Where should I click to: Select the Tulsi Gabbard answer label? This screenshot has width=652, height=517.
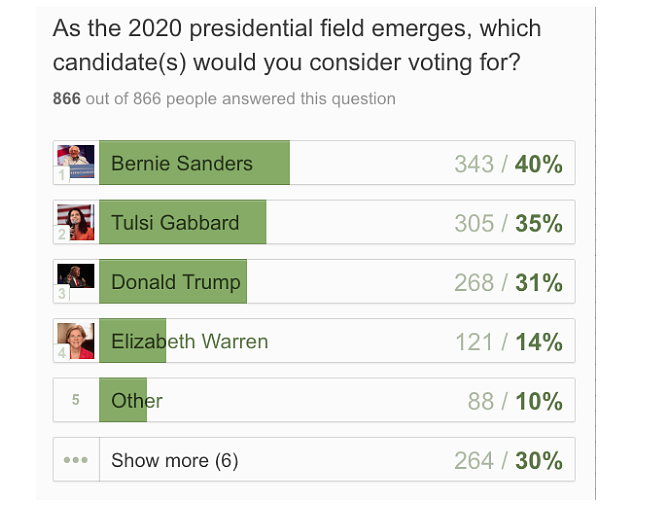pyautogui.click(x=175, y=222)
